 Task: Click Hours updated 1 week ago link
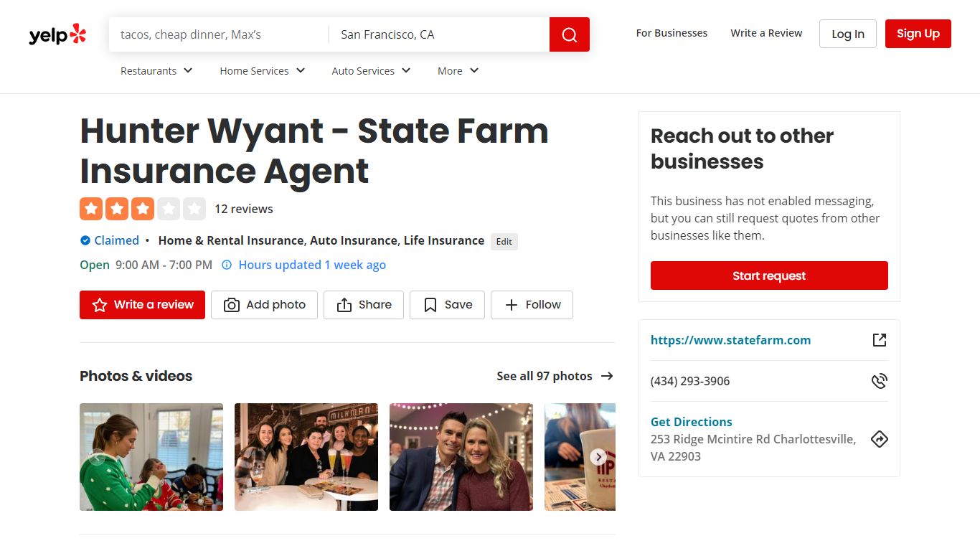(312, 265)
